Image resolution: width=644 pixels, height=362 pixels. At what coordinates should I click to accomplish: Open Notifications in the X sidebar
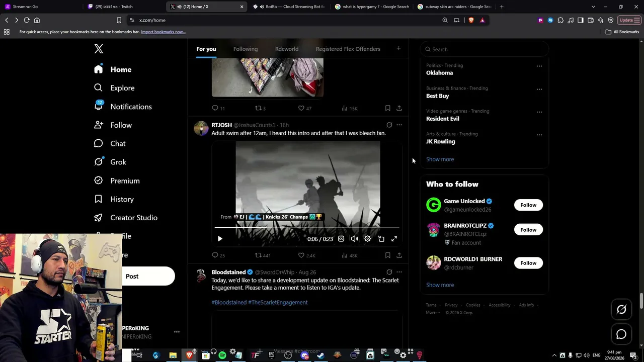click(x=123, y=107)
